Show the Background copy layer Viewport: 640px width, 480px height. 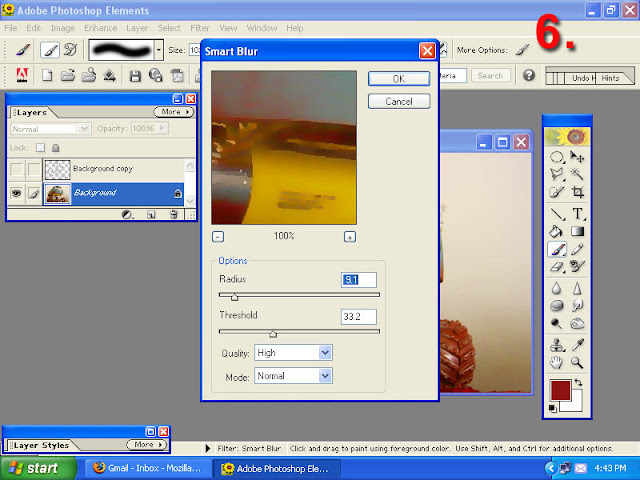pyautogui.click(x=16, y=169)
